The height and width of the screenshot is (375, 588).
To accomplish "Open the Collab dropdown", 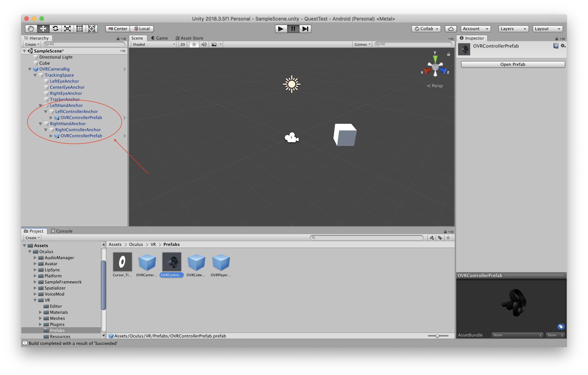I will tap(426, 29).
